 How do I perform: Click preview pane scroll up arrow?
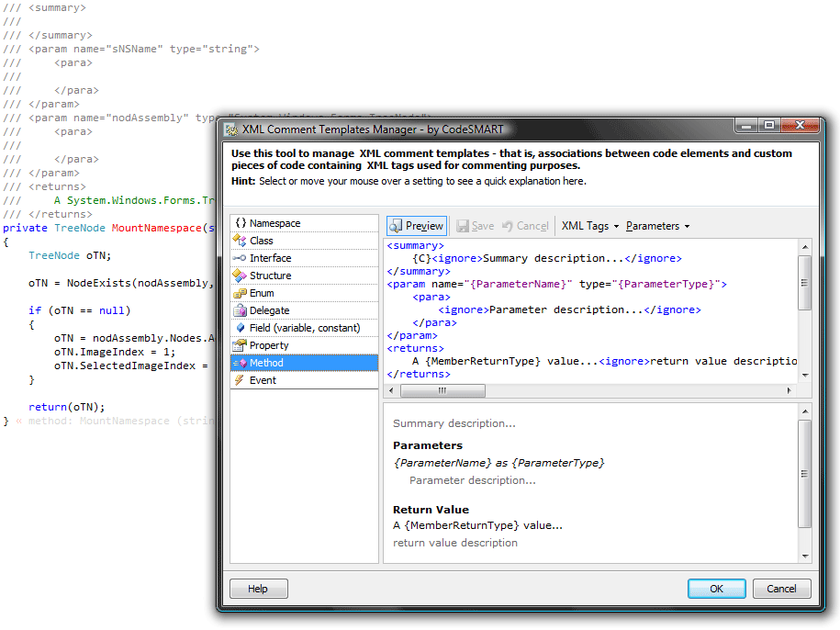pyautogui.click(x=804, y=411)
